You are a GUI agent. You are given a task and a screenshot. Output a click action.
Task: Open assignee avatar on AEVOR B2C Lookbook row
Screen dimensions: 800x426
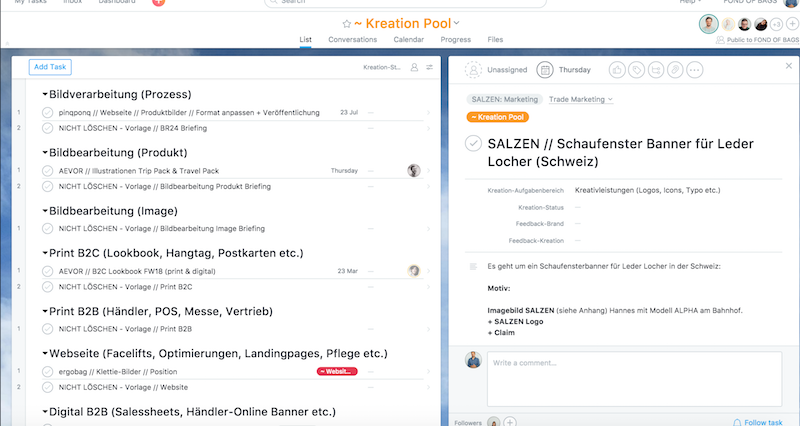click(x=414, y=271)
